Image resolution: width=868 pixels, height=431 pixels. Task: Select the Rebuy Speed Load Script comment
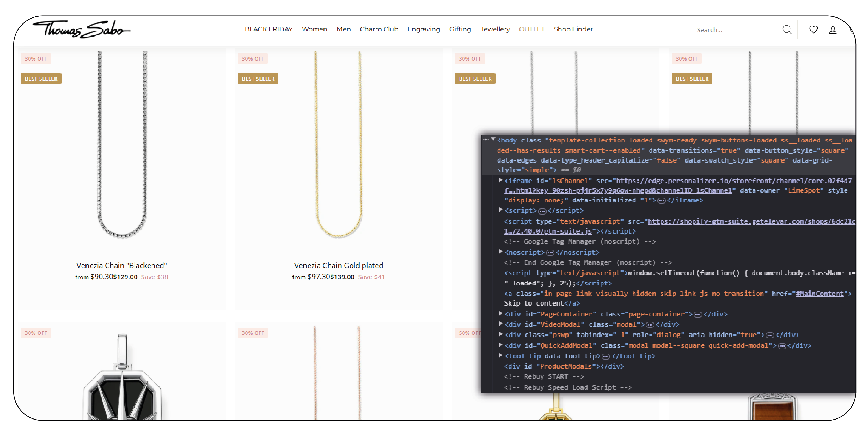568,387
